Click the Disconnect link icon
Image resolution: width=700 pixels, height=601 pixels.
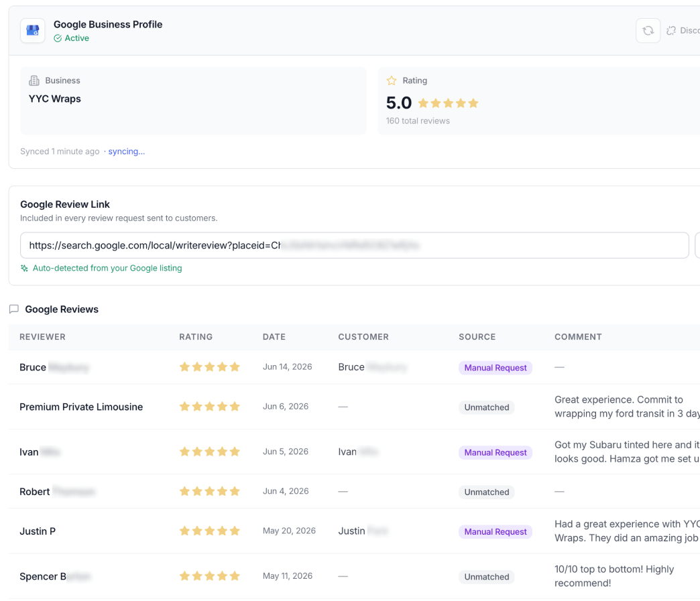click(671, 30)
